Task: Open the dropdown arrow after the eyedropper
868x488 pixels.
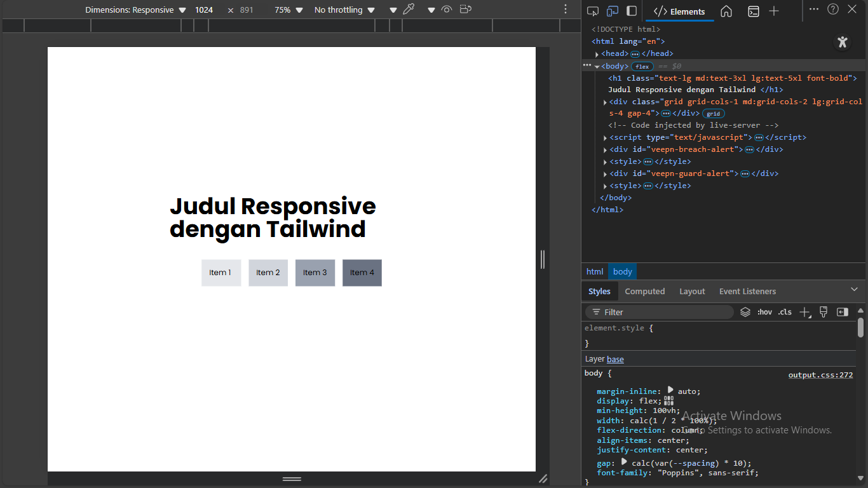Action: 431,10
